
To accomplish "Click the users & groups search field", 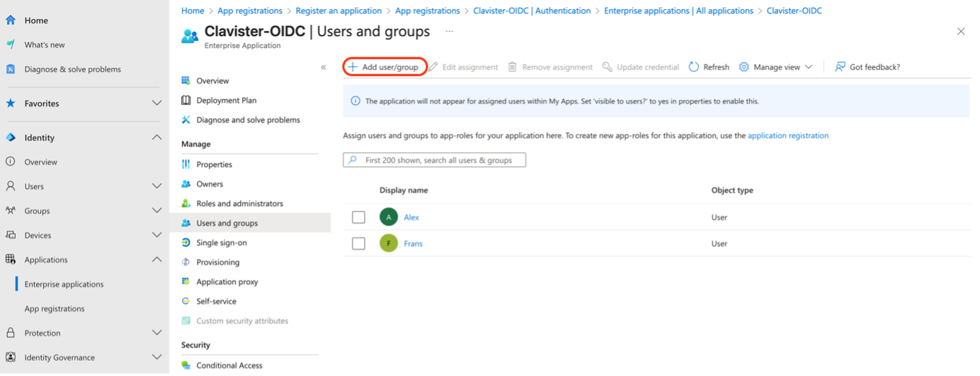I will [x=434, y=160].
